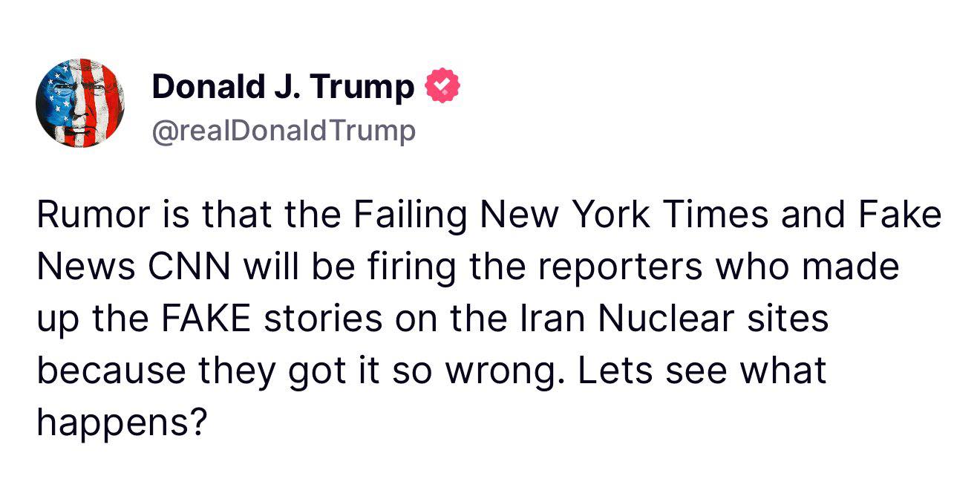This screenshot has height=479, width=980.
Task: Click the pink verified checkmark badge
Action: (442, 87)
